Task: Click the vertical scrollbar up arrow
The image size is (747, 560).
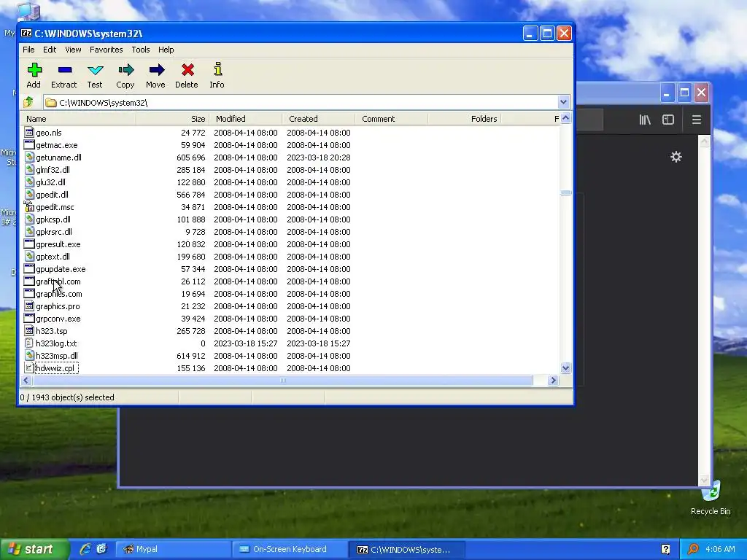Action: click(565, 118)
